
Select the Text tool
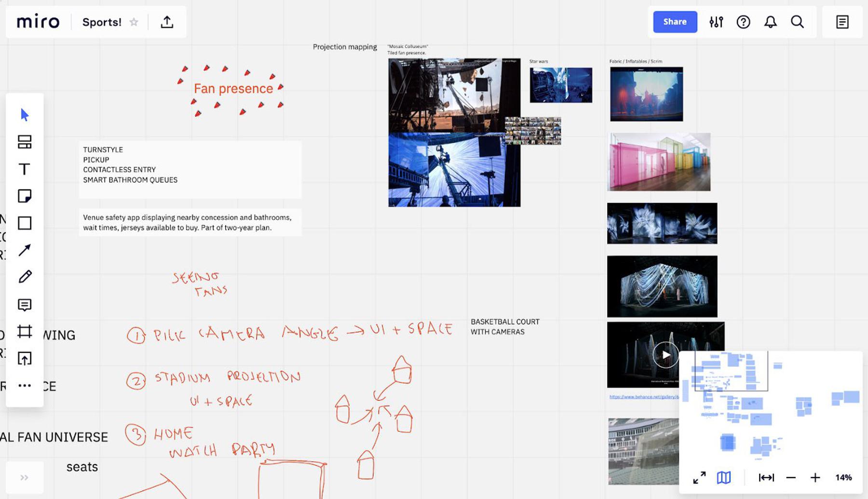(x=25, y=169)
